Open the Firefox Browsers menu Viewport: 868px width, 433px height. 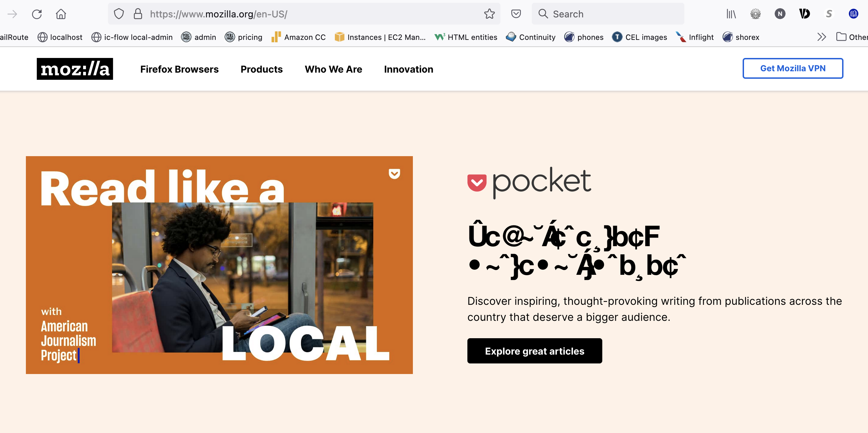pyautogui.click(x=179, y=69)
